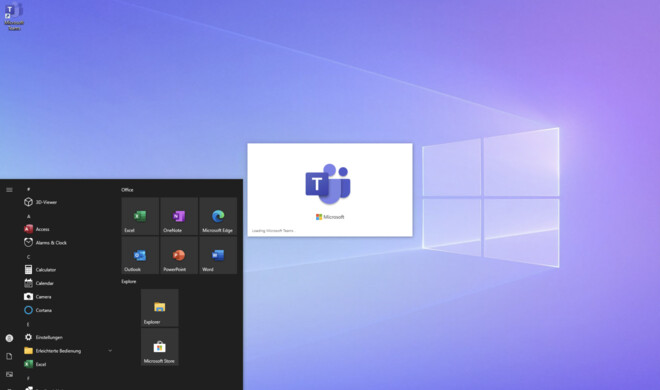The width and height of the screenshot is (660, 390).
Task: Click the letter E section header
Action: [x=28, y=324]
